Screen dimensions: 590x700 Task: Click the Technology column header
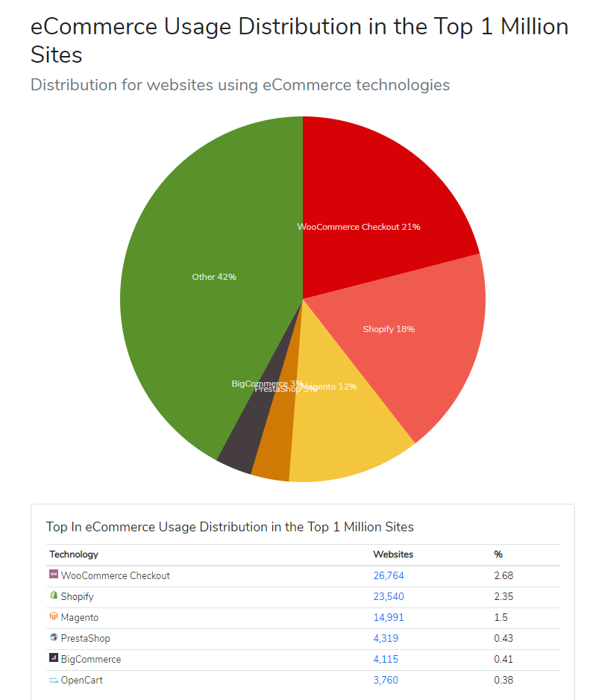point(74,554)
